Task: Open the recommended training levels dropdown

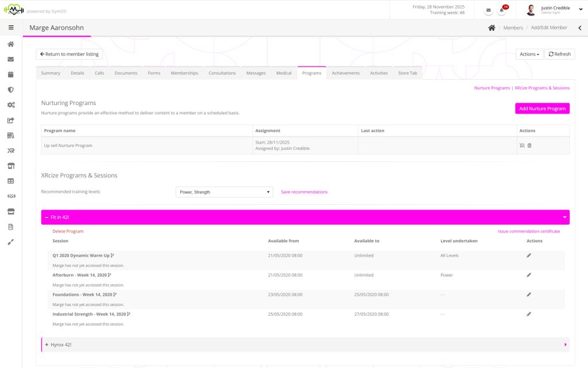Action: point(225,192)
